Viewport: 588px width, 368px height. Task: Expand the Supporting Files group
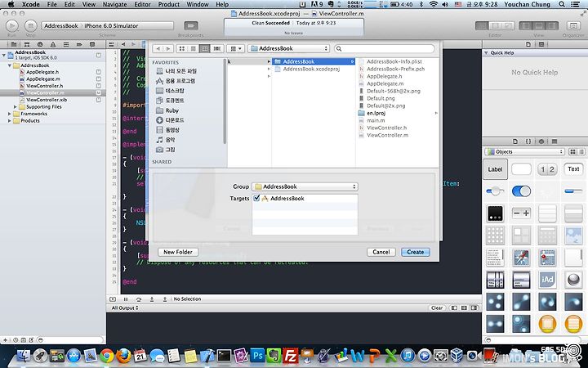click(16, 107)
